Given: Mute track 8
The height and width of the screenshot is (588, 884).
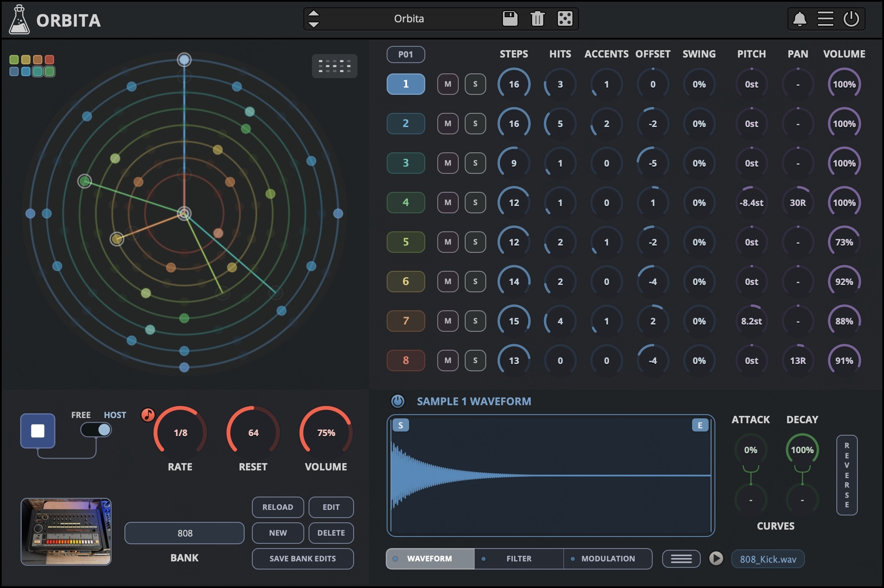Looking at the screenshot, I should click(448, 361).
